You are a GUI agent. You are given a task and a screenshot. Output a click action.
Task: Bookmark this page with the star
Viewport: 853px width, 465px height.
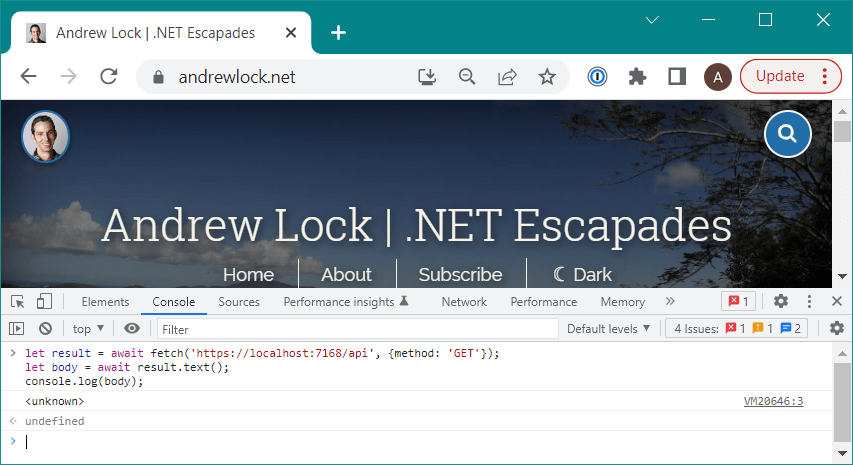pyautogui.click(x=547, y=77)
